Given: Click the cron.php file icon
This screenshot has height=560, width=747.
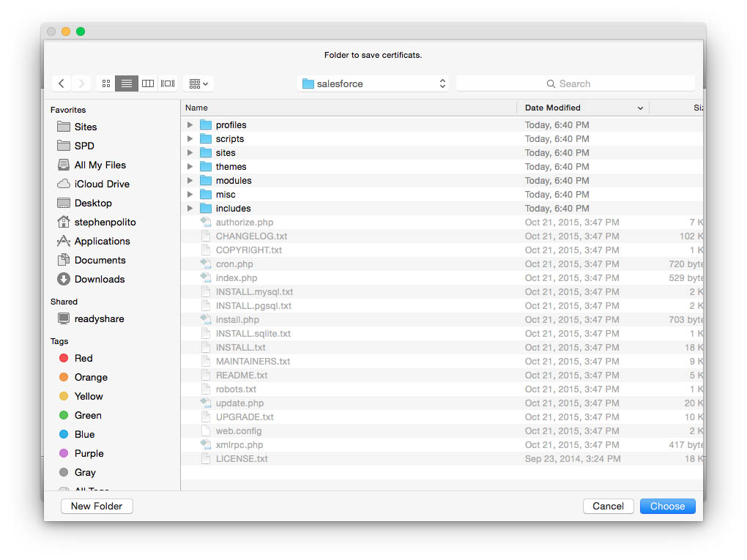Looking at the screenshot, I should (206, 264).
